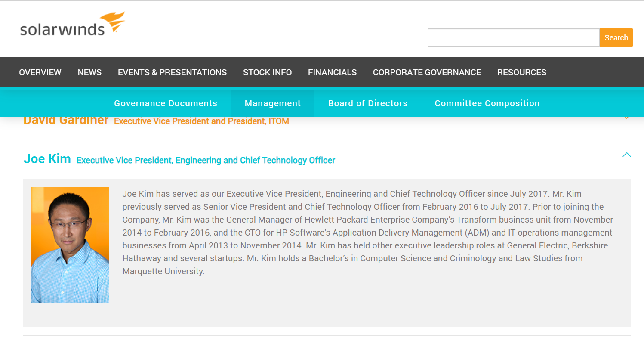The height and width of the screenshot is (338, 644).
Task: Click the SolarWinds logo
Action: click(x=73, y=24)
